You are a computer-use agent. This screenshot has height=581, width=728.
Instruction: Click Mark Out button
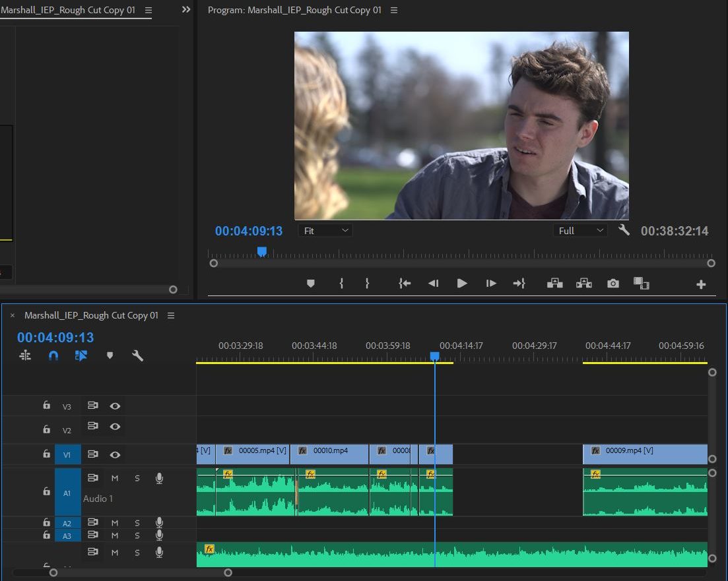[367, 283]
